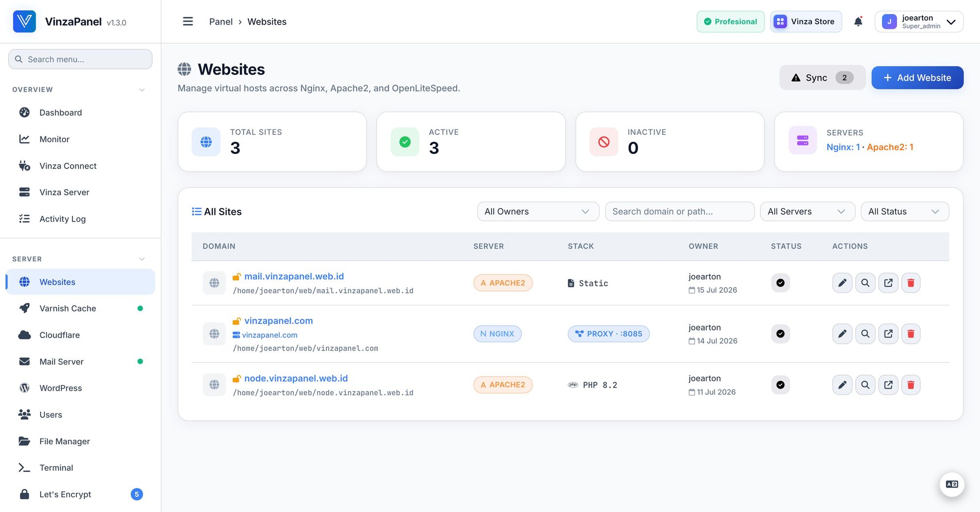Open Mail Server in the sidebar
980x512 pixels.
pos(80,361)
